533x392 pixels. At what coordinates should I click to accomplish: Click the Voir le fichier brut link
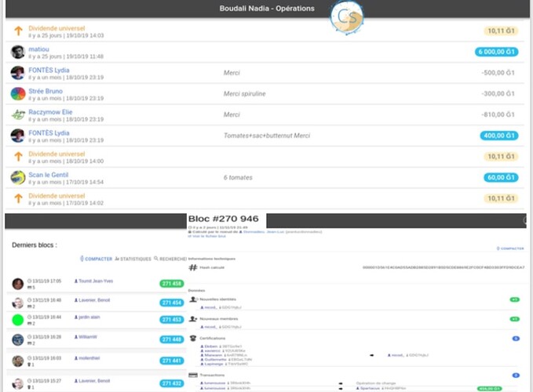pyautogui.click(x=206, y=236)
